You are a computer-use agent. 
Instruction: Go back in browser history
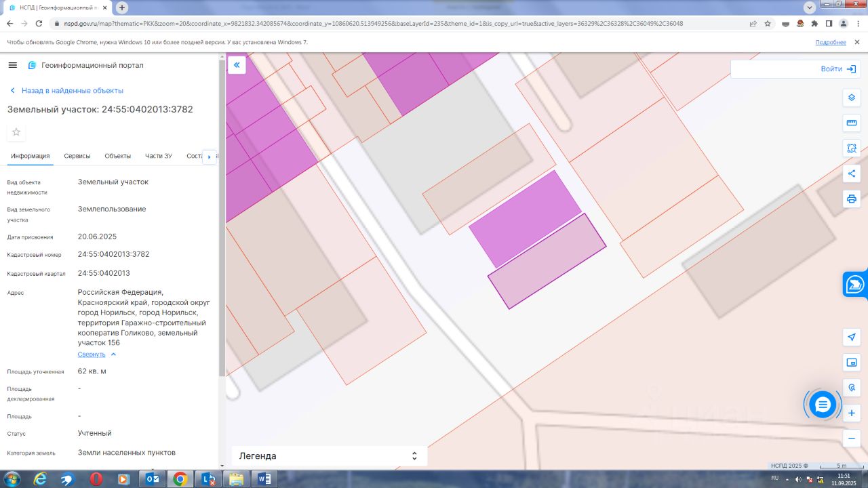(9, 23)
